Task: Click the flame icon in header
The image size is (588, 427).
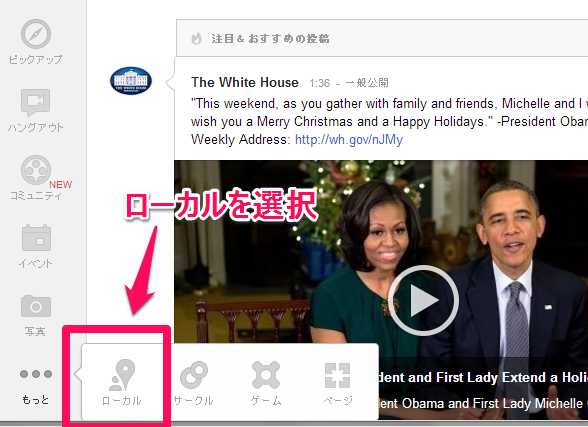Action: pos(196,38)
